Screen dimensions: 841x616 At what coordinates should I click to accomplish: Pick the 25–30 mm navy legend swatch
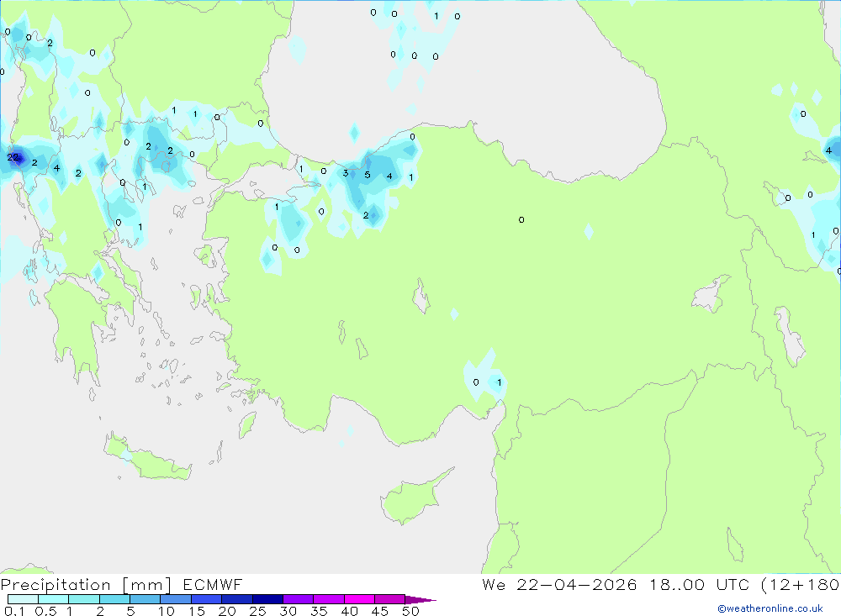click(x=267, y=599)
